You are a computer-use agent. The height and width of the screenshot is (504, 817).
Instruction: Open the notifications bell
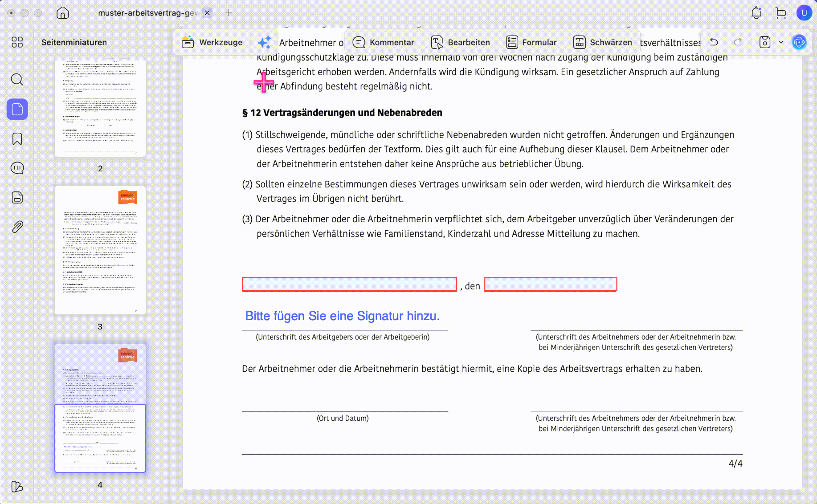point(756,13)
